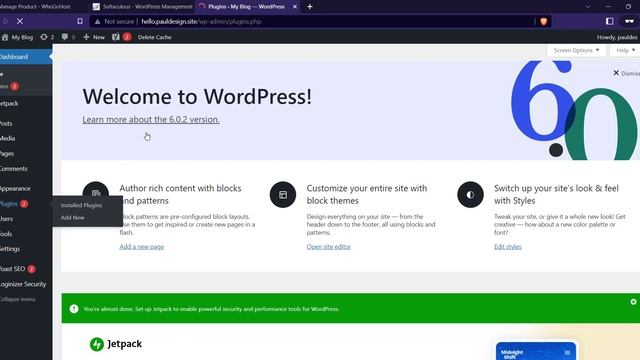The width and height of the screenshot is (640, 360).
Task: Select Add New from Plugins flyout
Action: tap(73, 218)
